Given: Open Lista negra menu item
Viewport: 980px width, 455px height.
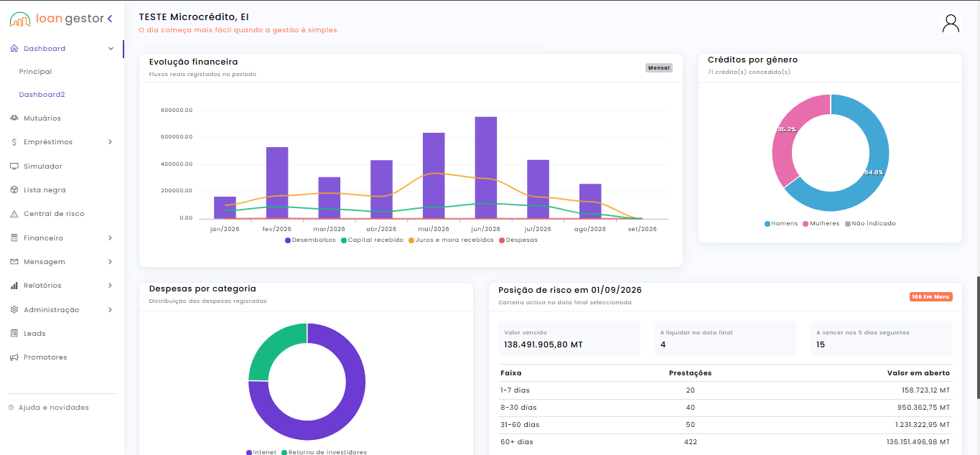Looking at the screenshot, I should (x=45, y=190).
